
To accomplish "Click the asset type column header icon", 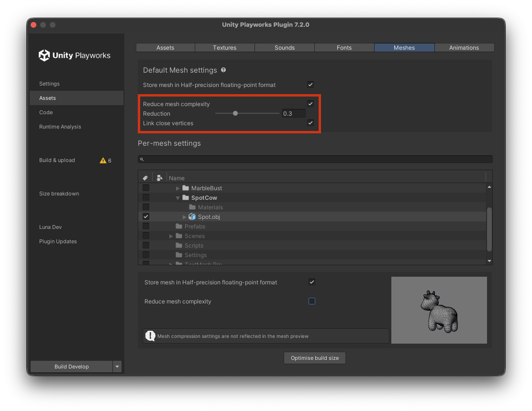I will [x=160, y=178].
